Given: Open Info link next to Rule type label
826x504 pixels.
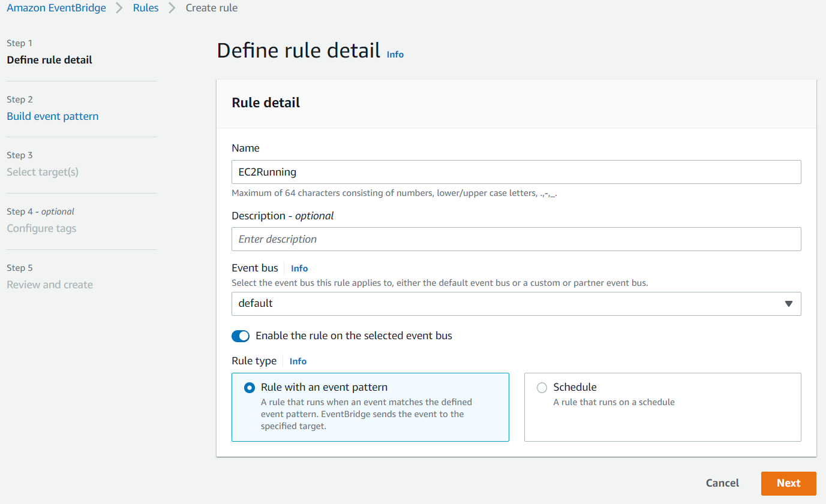Looking at the screenshot, I should point(298,361).
